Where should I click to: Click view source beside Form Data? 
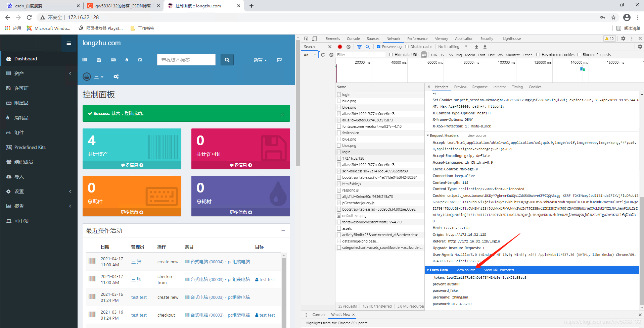(x=466, y=270)
